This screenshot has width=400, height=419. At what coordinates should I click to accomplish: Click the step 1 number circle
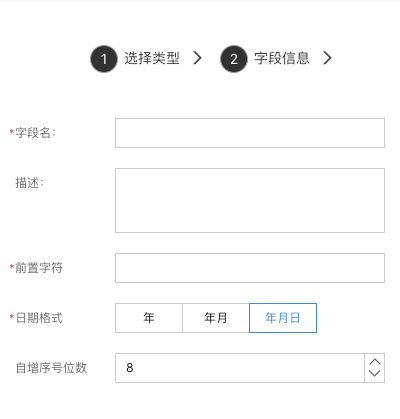[104, 59]
